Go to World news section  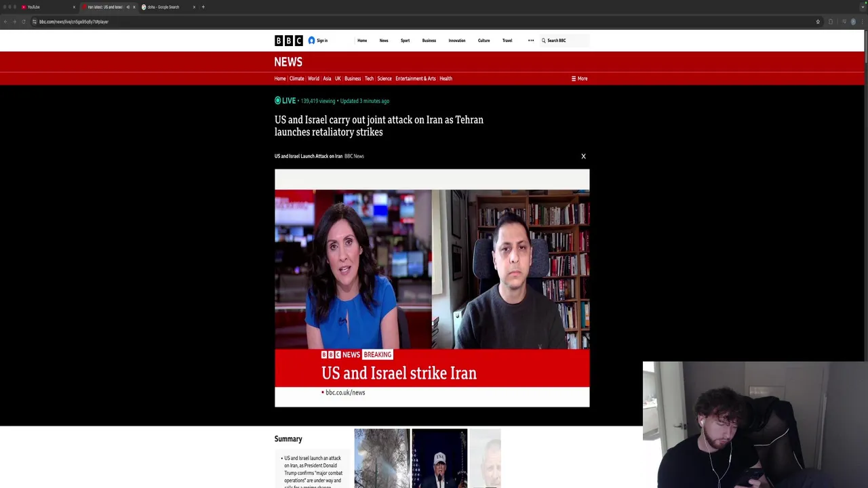tap(313, 79)
